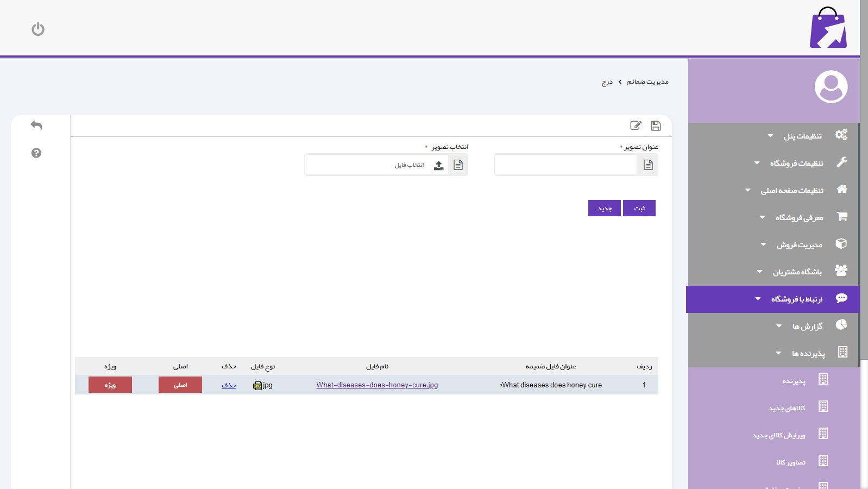Expand the مدیریت فروش menu

tap(799, 244)
